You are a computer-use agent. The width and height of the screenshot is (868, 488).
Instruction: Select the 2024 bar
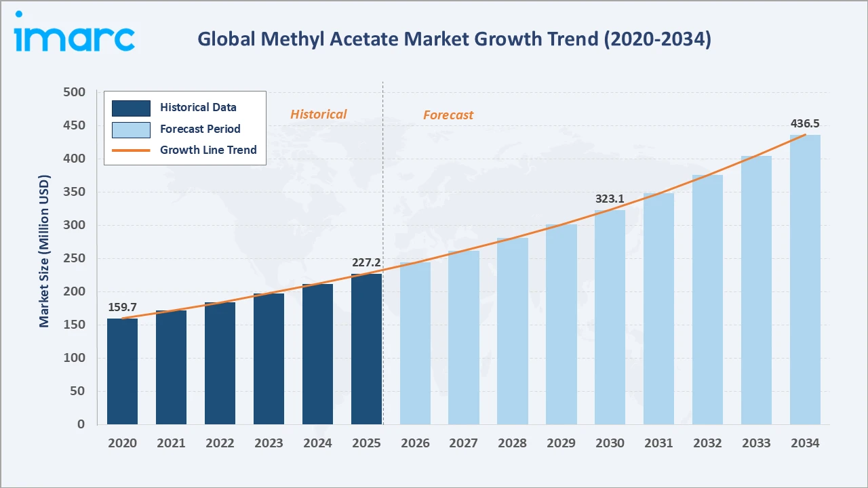[x=317, y=354]
